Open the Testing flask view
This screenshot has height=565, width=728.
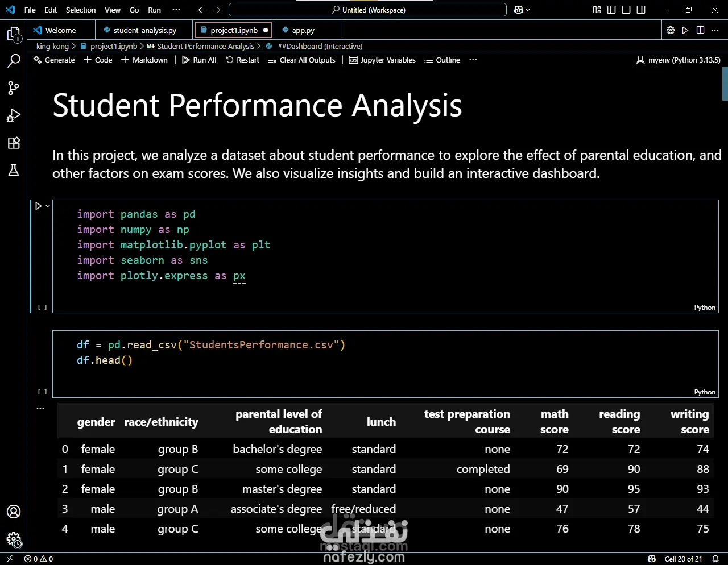click(14, 169)
